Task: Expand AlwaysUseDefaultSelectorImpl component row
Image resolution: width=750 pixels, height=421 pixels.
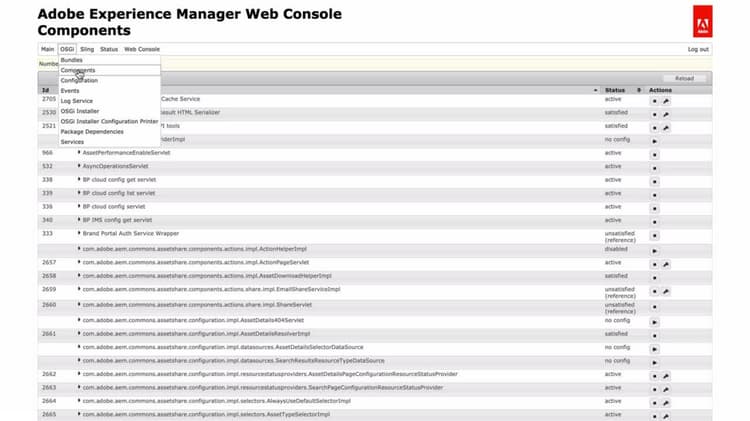Action: pyautogui.click(x=79, y=401)
